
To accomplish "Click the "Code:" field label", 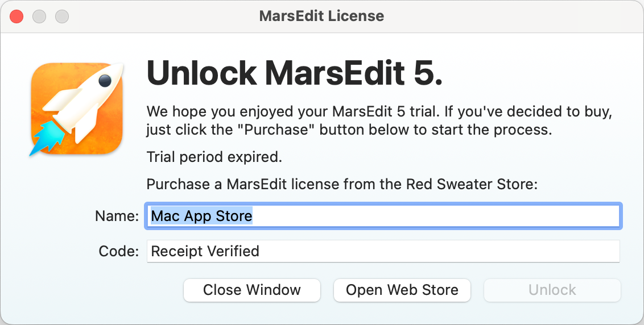I will [118, 251].
